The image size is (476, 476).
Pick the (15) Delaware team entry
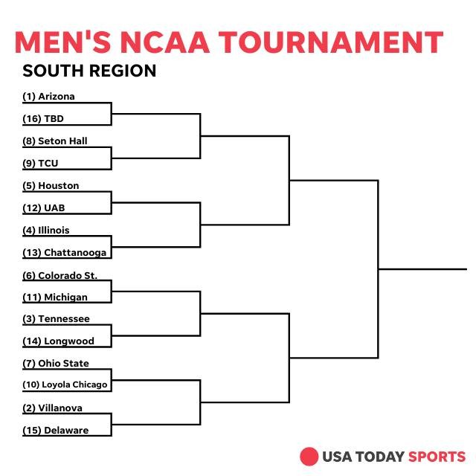click(56, 430)
